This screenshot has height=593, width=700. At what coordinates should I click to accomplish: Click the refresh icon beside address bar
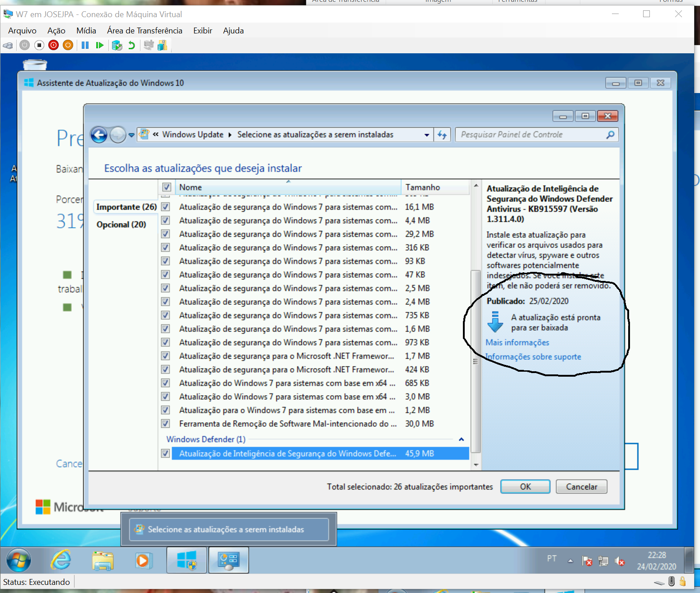point(442,135)
